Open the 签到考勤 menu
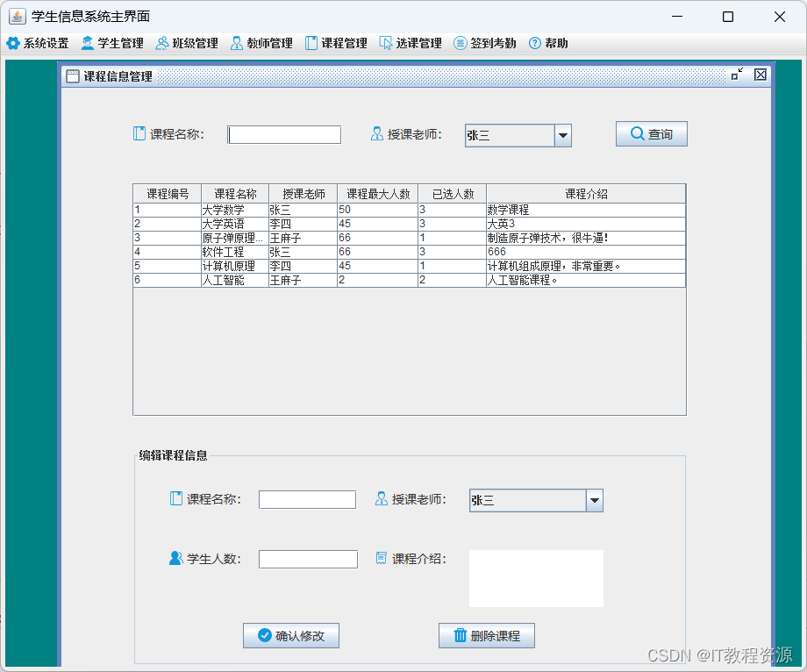The width and height of the screenshot is (807, 672). tap(485, 43)
